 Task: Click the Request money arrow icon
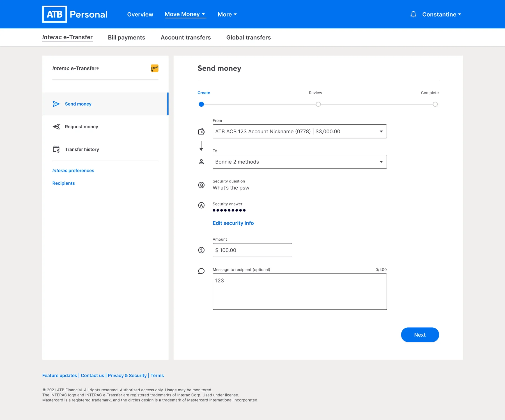(x=56, y=127)
